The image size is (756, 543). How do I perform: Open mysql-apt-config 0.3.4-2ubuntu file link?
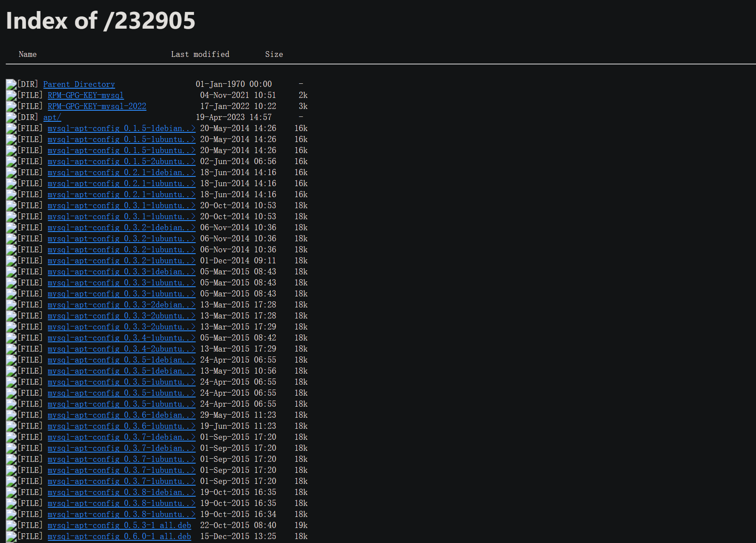122,349
